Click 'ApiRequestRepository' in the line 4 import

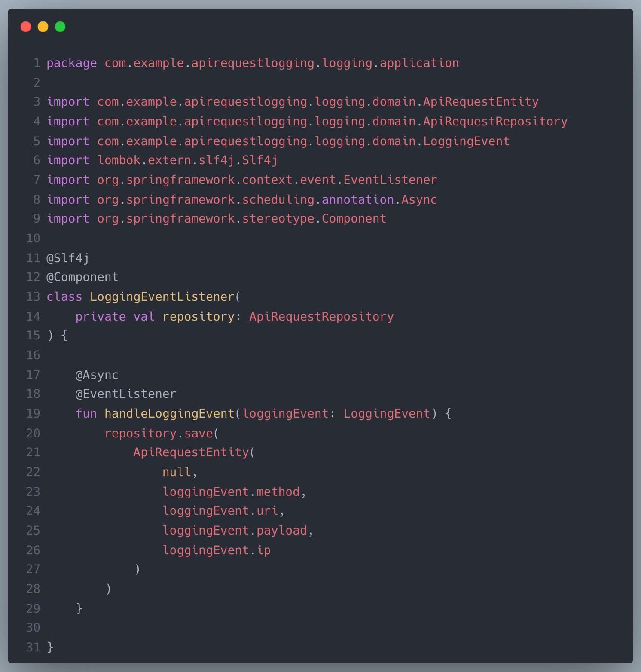[495, 122]
